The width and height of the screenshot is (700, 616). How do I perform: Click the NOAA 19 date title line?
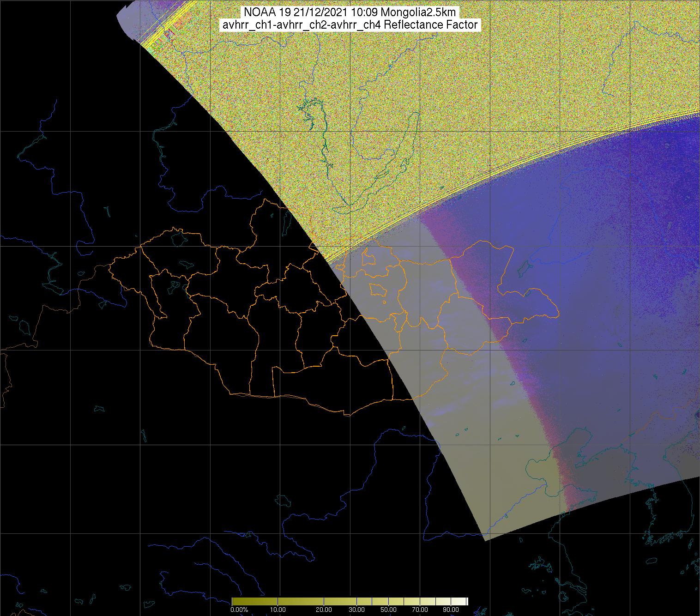pos(350,12)
